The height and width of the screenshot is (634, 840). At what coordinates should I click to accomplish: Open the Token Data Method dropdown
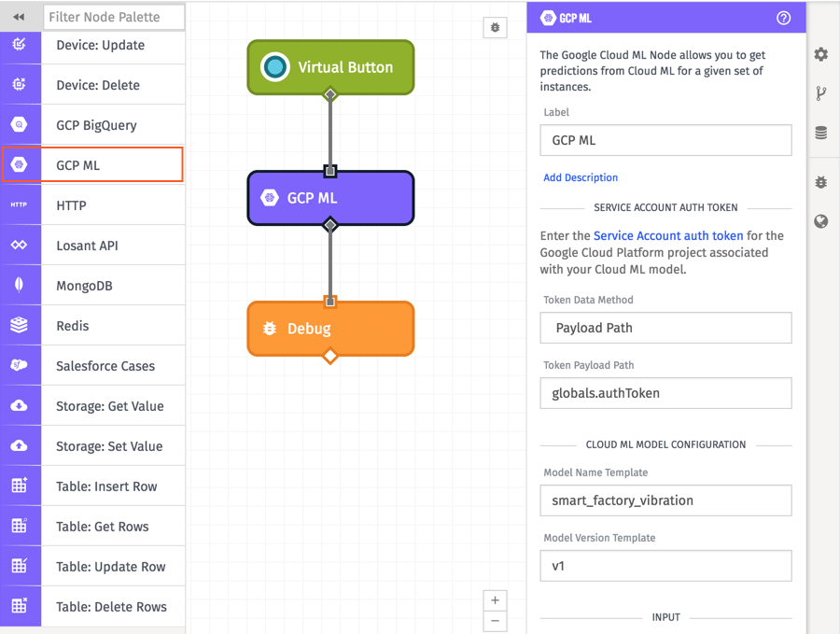point(665,328)
